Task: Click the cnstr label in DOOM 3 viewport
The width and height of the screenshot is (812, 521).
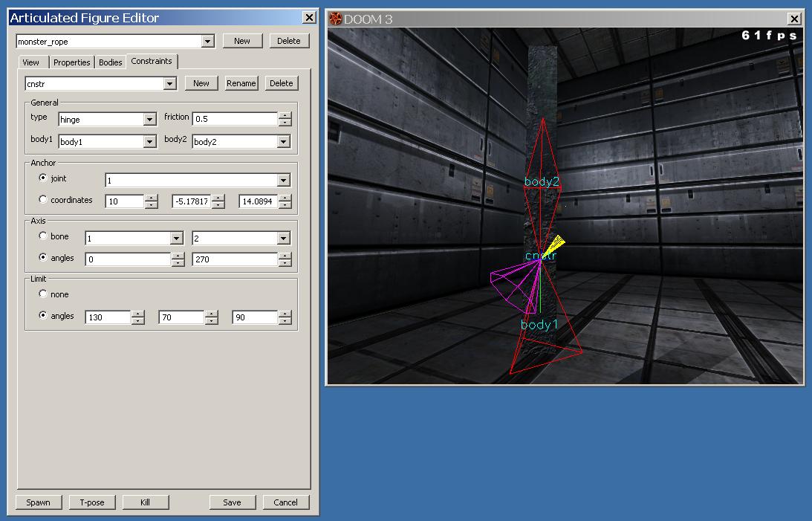Action: tap(540, 256)
